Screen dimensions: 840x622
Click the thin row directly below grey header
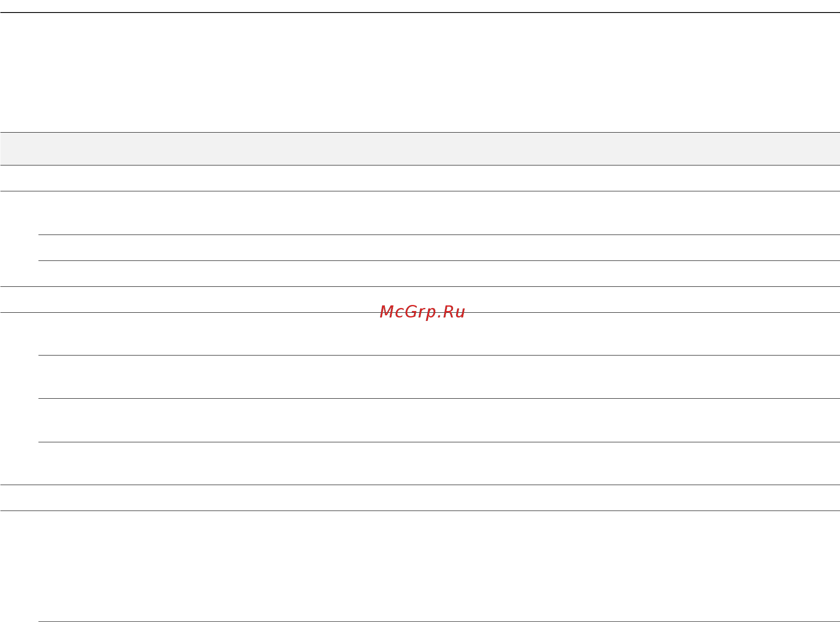[420, 178]
